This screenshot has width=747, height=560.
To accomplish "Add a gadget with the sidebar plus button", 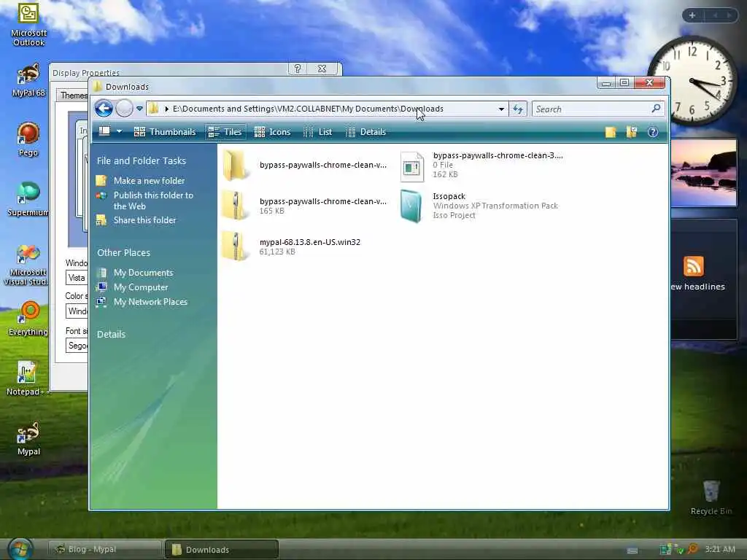I will pos(692,15).
